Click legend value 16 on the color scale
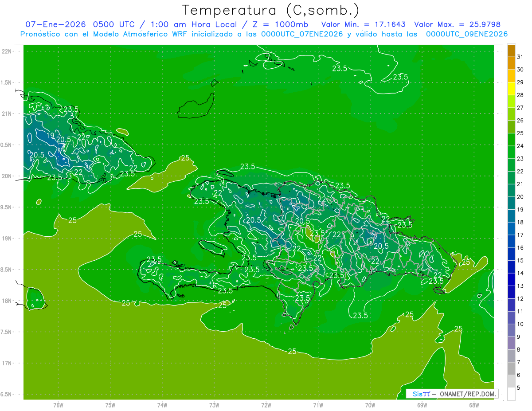Viewport: 532px width, 411px height. pyautogui.click(x=520, y=248)
